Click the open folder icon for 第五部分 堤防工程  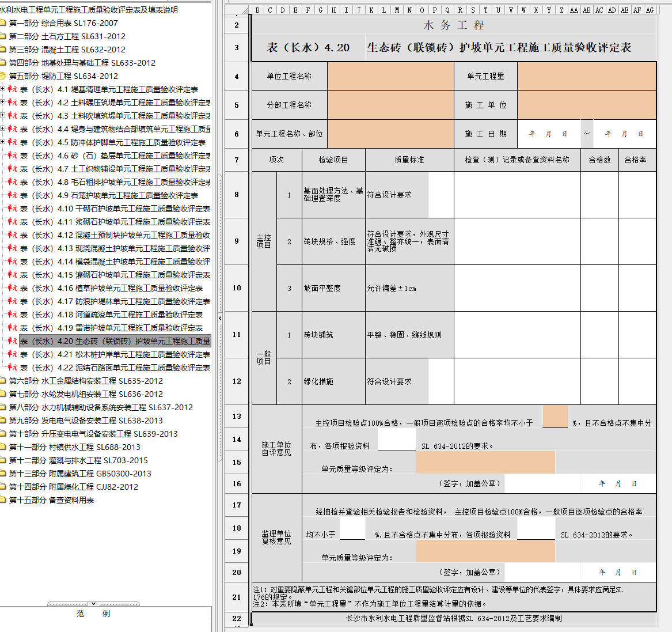point(3,76)
